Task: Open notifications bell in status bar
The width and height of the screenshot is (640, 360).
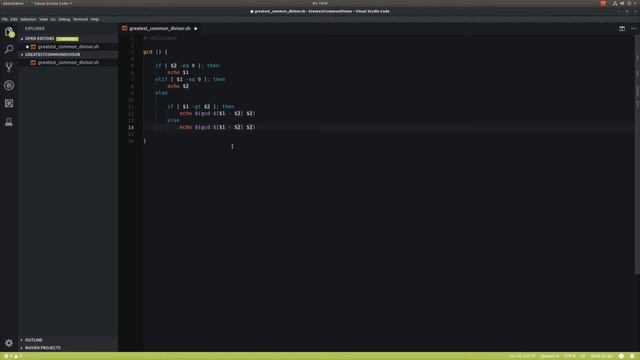Action: pyautogui.click(x=632, y=356)
